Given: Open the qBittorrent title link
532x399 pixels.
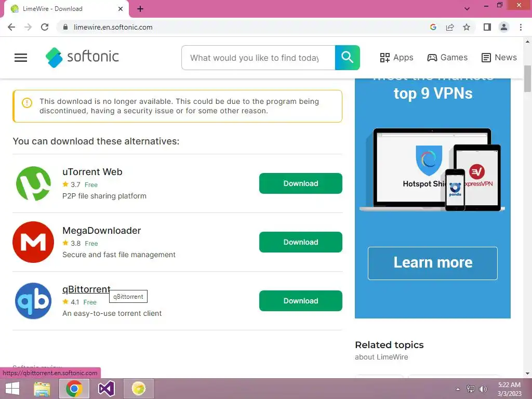Looking at the screenshot, I should point(86,289).
